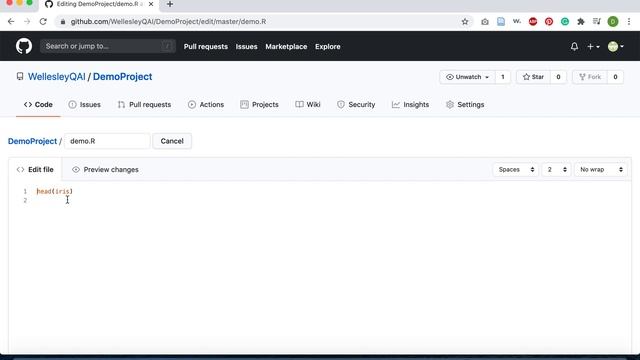The height and width of the screenshot is (360, 640).
Task: Switch to the Security tab
Action: pyautogui.click(x=356, y=104)
